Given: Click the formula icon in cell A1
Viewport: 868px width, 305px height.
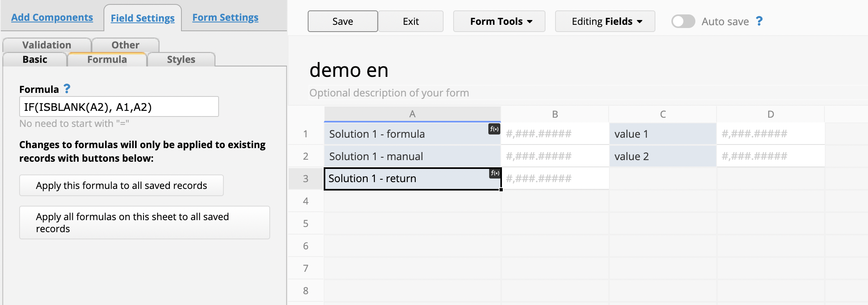Looking at the screenshot, I should pyautogui.click(x=494, y=129).
